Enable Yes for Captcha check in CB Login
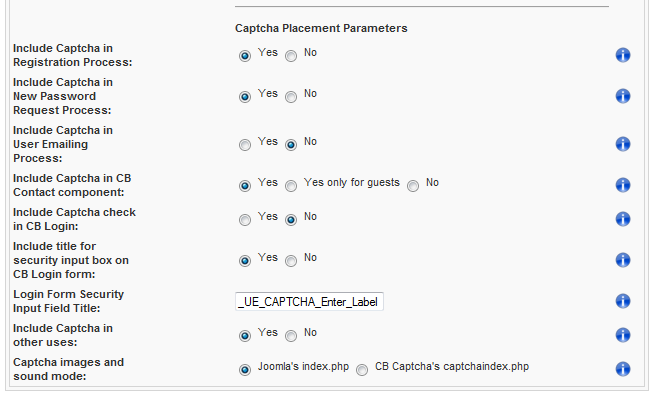The width and height of the screenshot is (652, 394). (245, 220)
